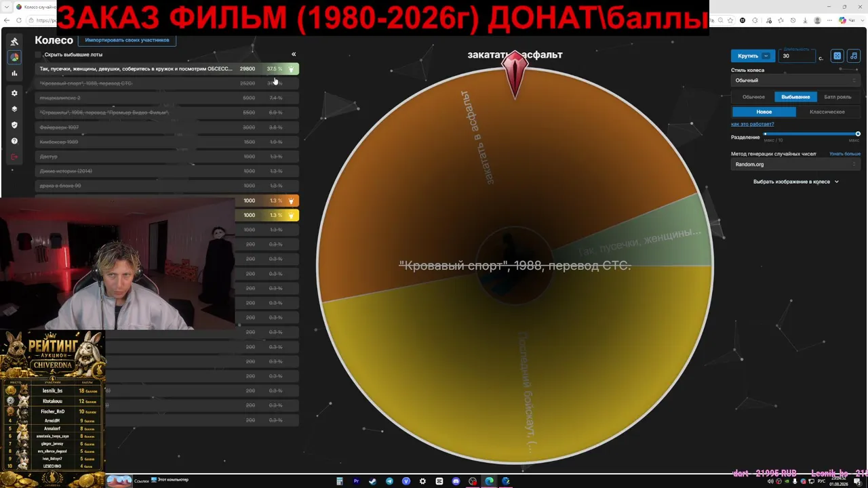
Task: Click the struck-out 'Кровавый спорт' lot row
Action: pos(167,83)
